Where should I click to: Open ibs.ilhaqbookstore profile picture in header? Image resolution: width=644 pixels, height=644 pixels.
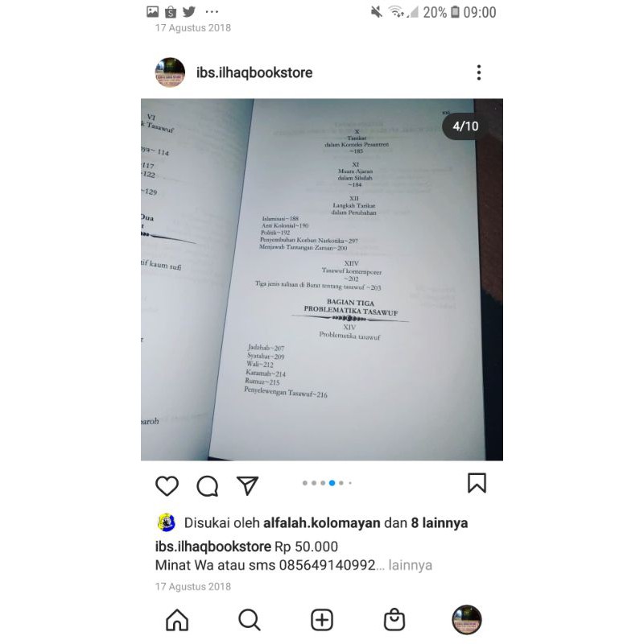click(170, 72)
